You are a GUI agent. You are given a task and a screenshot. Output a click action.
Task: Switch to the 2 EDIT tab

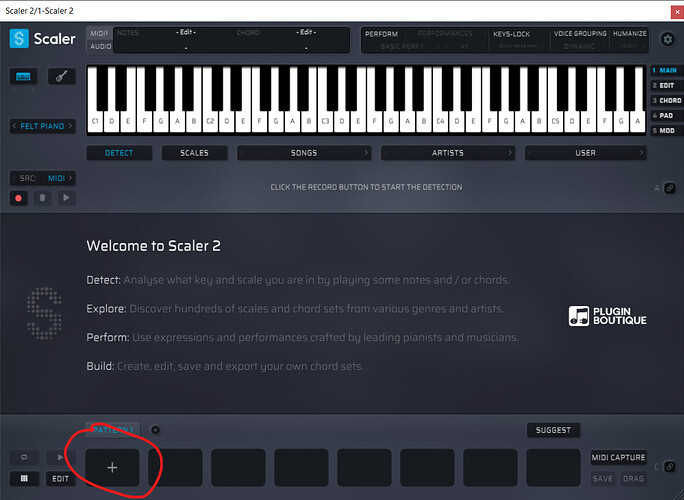pos(667,86)
